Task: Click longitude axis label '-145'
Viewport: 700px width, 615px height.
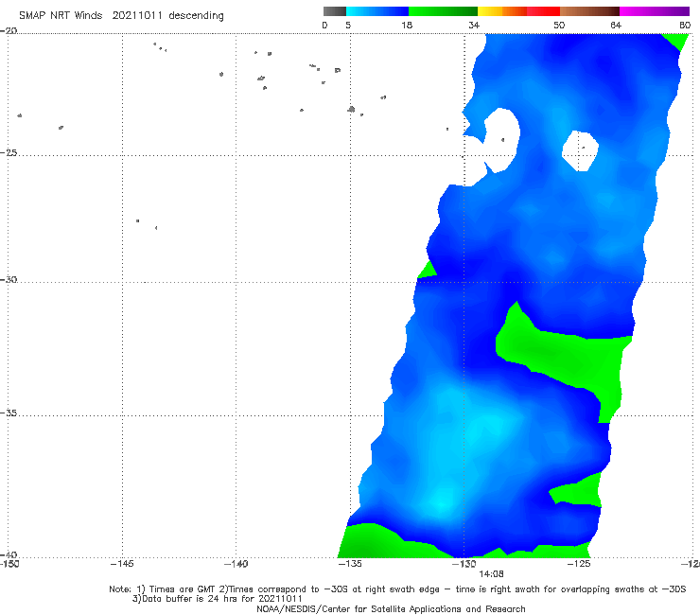Action: [122, 564]
